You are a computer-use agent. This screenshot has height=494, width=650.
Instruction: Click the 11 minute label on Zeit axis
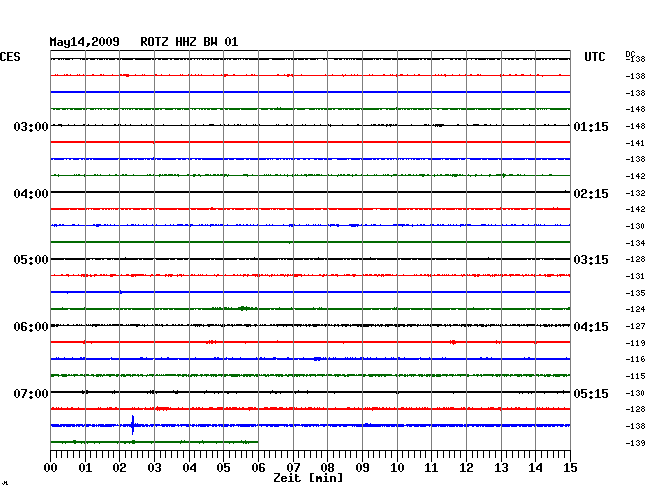(431, 467)
